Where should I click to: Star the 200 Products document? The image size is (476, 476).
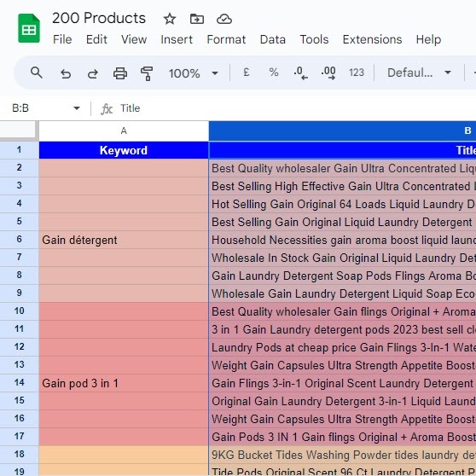point(170,19)
